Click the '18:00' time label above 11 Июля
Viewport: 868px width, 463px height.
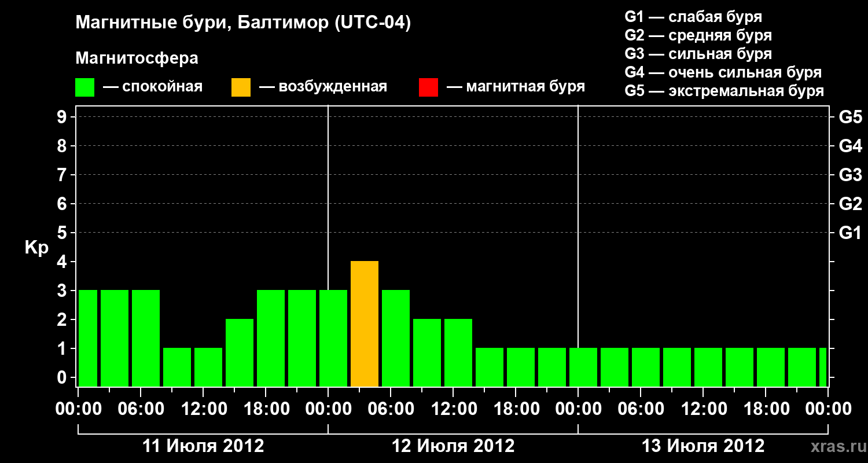pos(266,409)
